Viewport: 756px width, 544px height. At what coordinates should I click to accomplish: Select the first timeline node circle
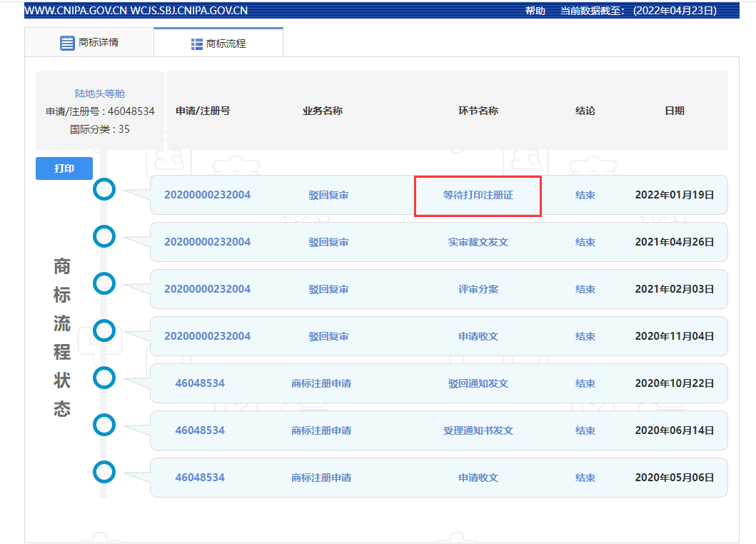104,190
